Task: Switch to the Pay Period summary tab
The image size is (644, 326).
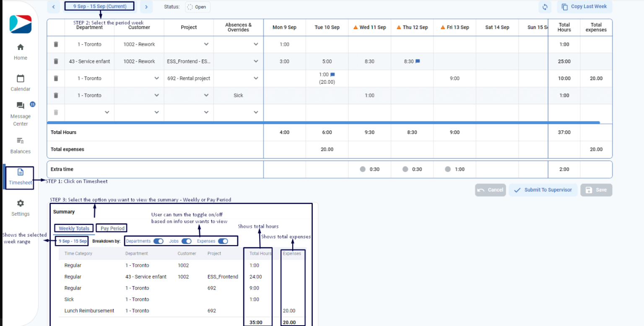Action: pyautogui.click(x=111, y=228)
